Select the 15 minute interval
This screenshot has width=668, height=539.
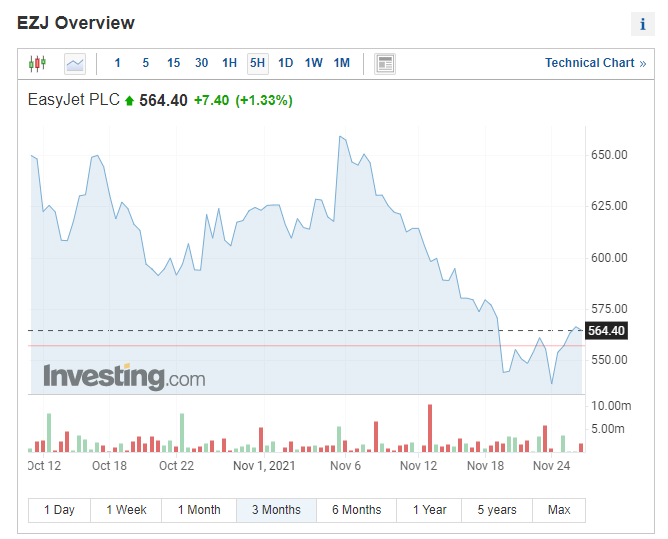(173, 63)
